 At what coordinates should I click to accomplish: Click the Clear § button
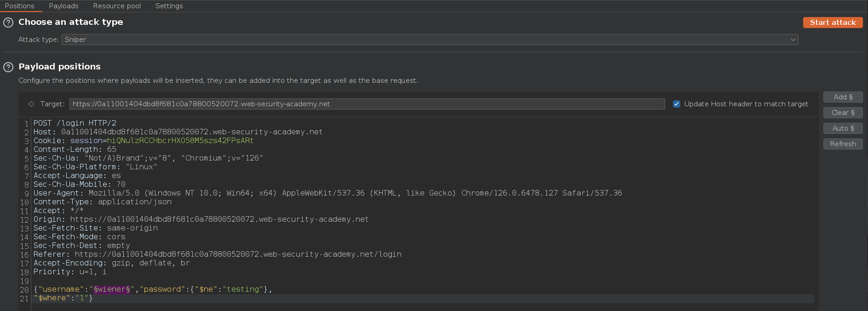coord(843,113)
